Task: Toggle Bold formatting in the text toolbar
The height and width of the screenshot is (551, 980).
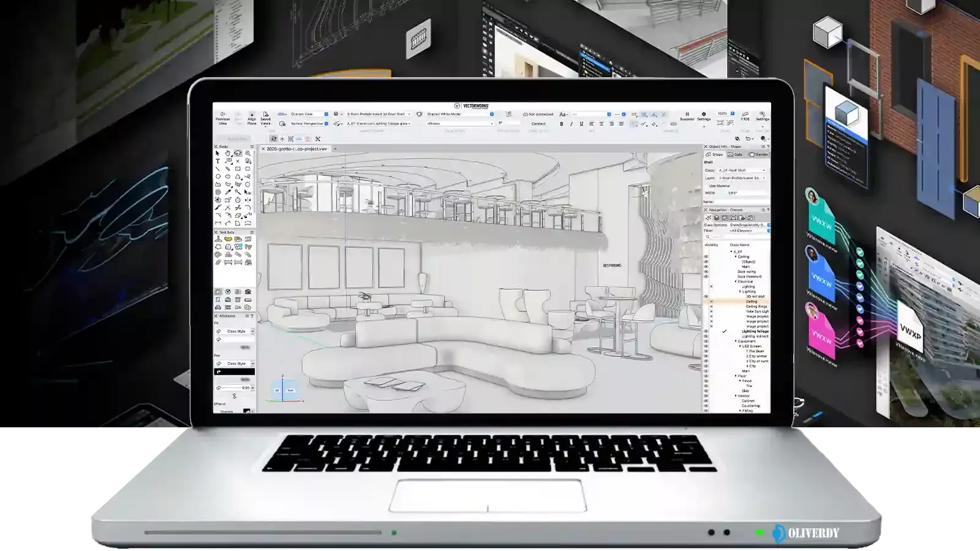Action: coord(562,123)
